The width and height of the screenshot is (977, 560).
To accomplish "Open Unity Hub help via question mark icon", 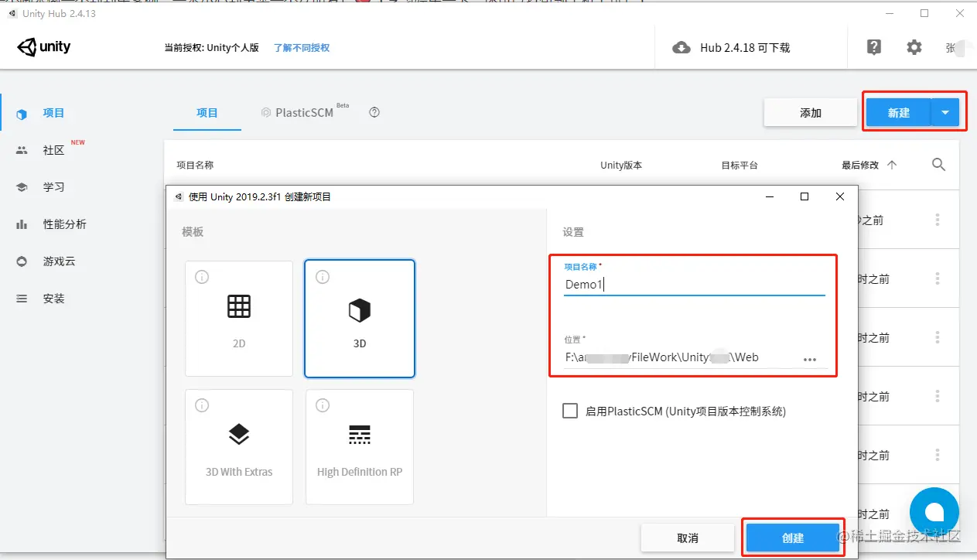I will (x=873, y=47).
